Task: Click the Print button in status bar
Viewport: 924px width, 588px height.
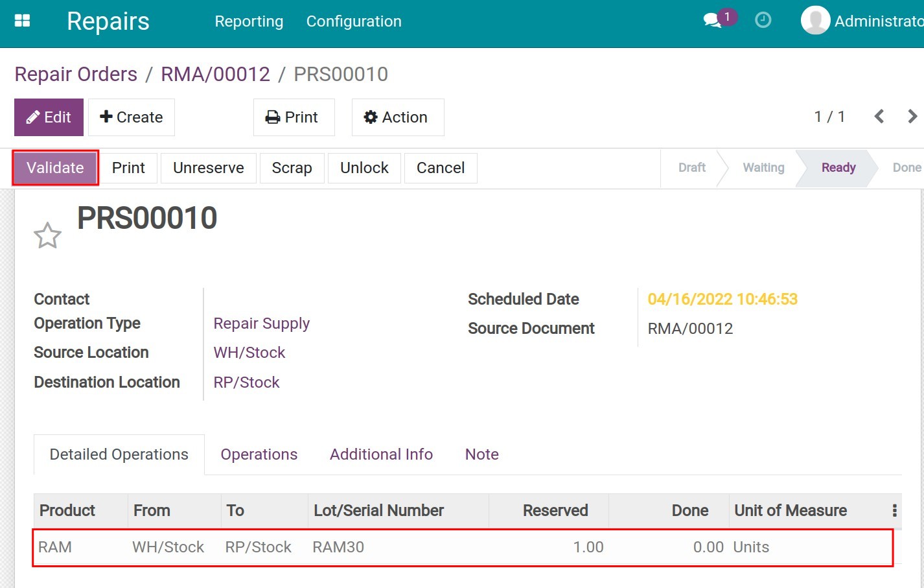Action: pyautogui.click(x=128, y=168)
